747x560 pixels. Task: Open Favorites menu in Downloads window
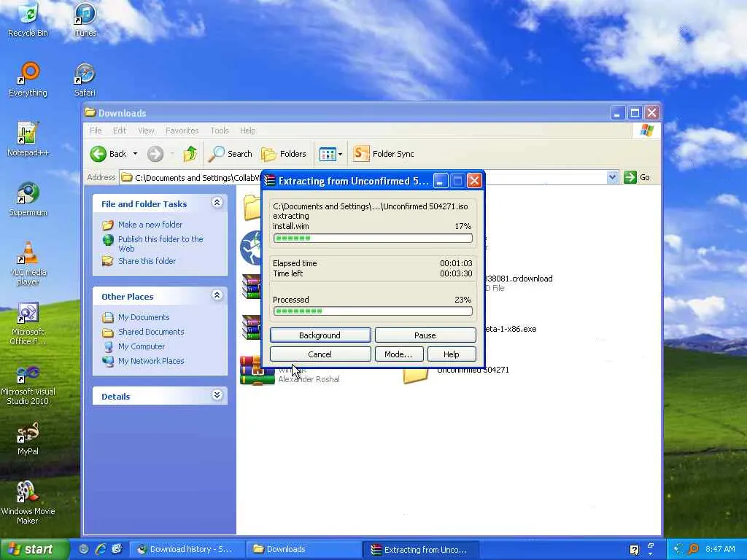click(x=182, y=131)
